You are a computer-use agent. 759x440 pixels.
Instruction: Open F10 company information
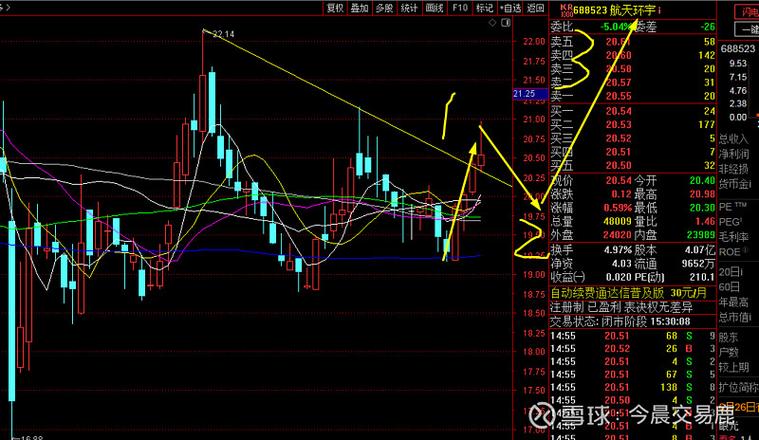[x=460, y=7]
